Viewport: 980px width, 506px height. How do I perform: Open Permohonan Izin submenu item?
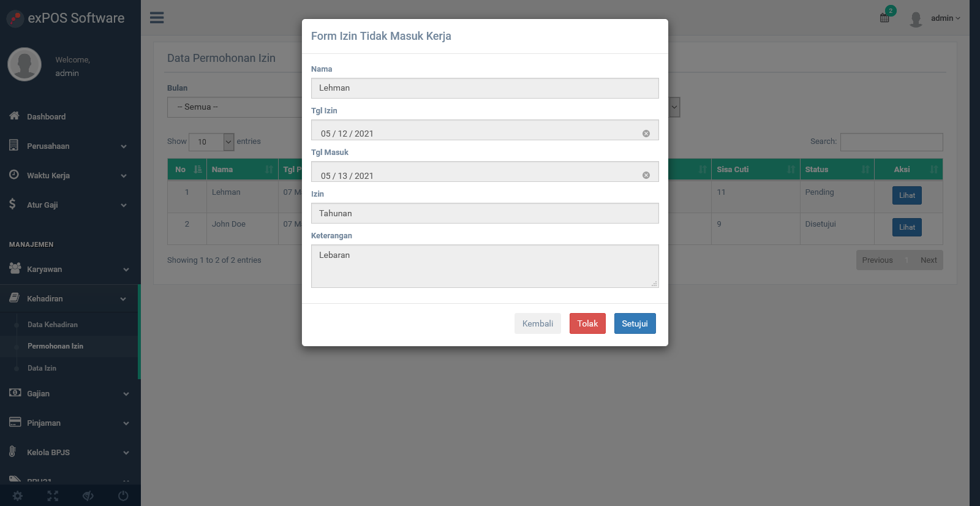click(55, 346)
